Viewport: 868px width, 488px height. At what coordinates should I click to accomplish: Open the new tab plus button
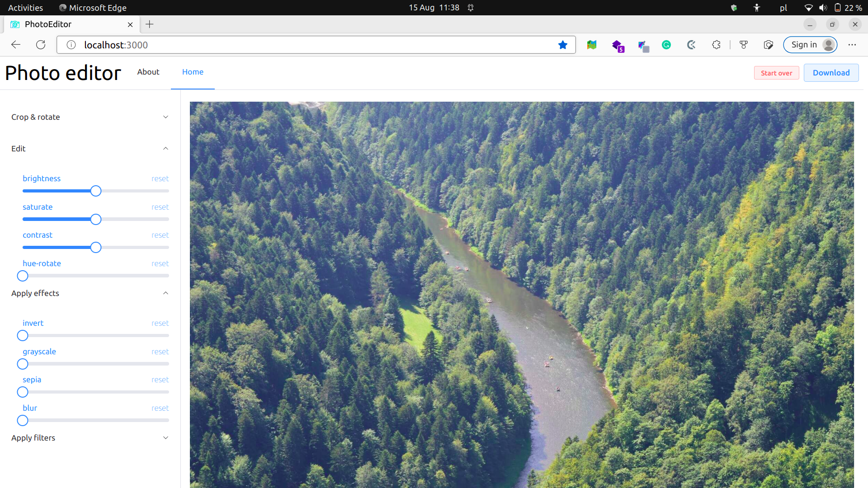[x=150, y=24]
